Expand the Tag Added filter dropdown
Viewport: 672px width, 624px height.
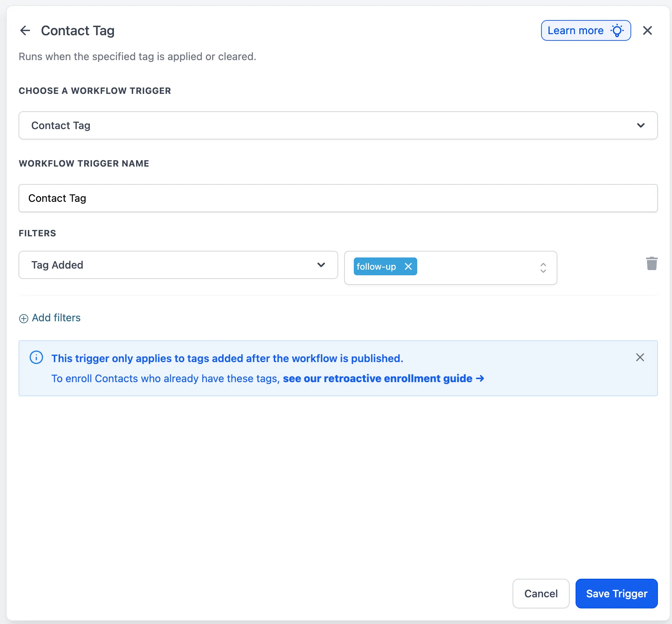click(x=178, y=265)
